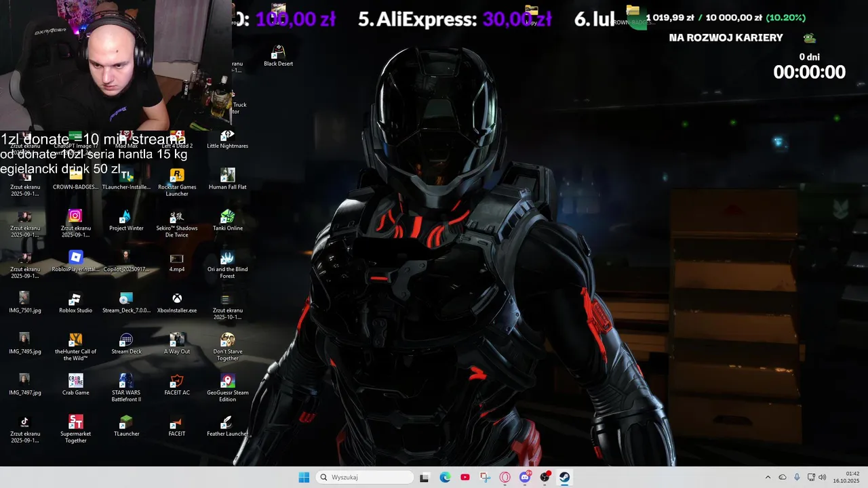The width and height of the screenshot is (868, 488).
Task: Select the Stream_Deck_7.0.0 installer icon
Action: click(x=126, y=303)
